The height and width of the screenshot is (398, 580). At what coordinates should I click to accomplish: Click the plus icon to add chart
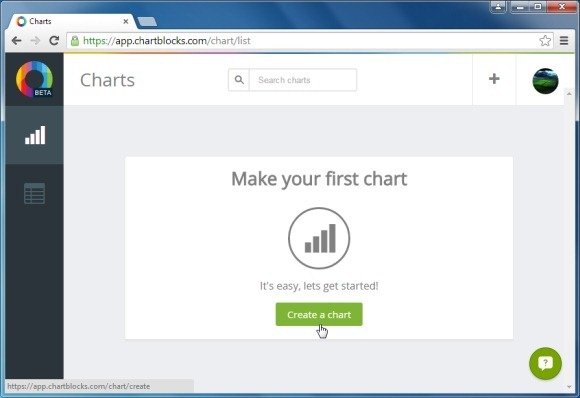pyautogui.click(x=494, y=79)
